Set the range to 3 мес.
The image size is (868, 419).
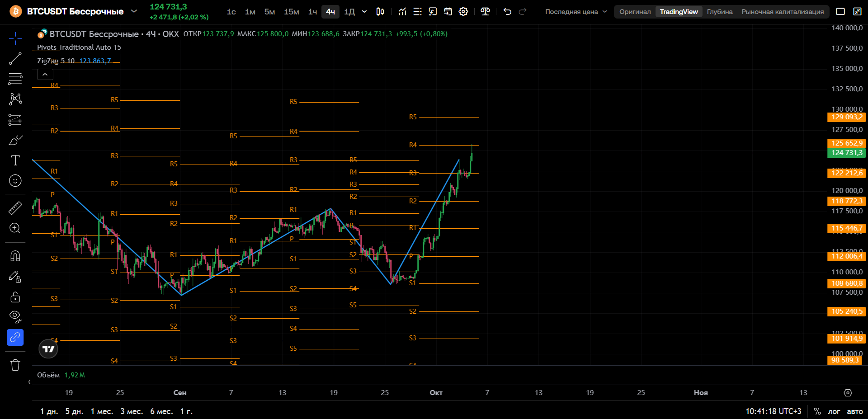click(x=132, y=411)
